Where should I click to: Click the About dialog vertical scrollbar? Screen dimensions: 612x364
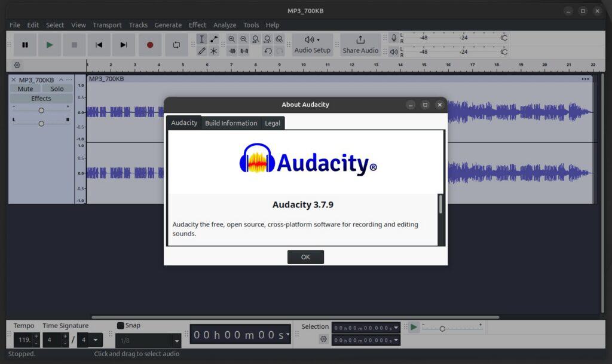pyautogui.click(x=440, y=204)
